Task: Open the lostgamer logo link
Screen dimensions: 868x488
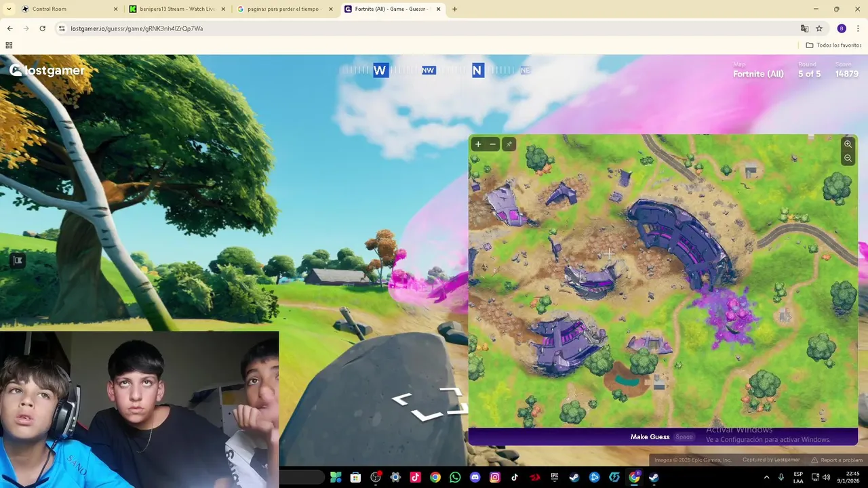Action: tap(47, 70)
